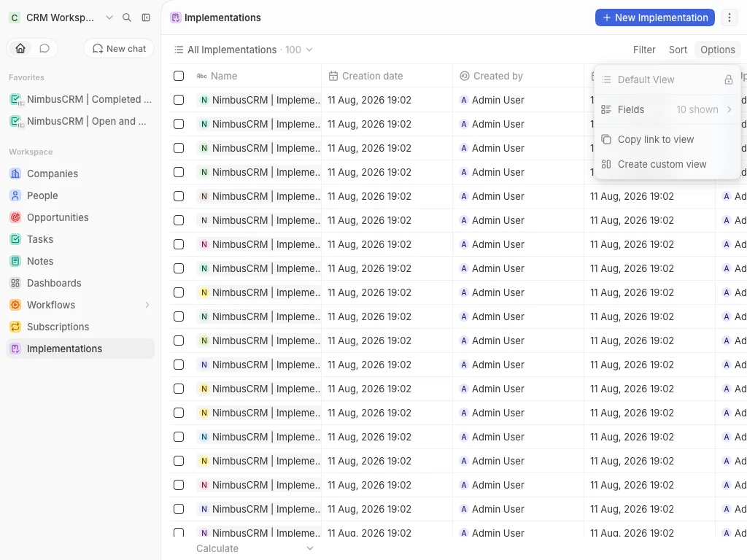Open Notes in the workspace sidebar

click(x=80, y=262)
